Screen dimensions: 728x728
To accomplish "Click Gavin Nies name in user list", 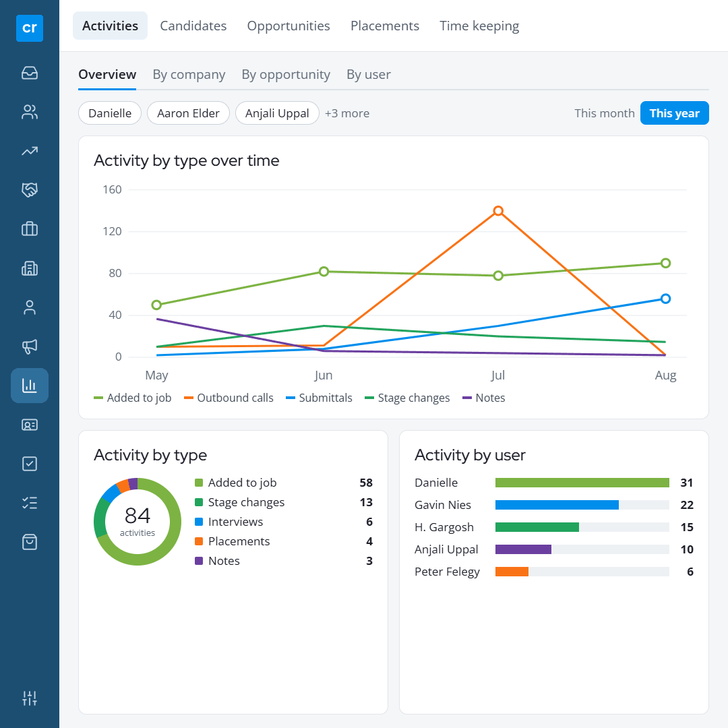I will tap(443, 505).
